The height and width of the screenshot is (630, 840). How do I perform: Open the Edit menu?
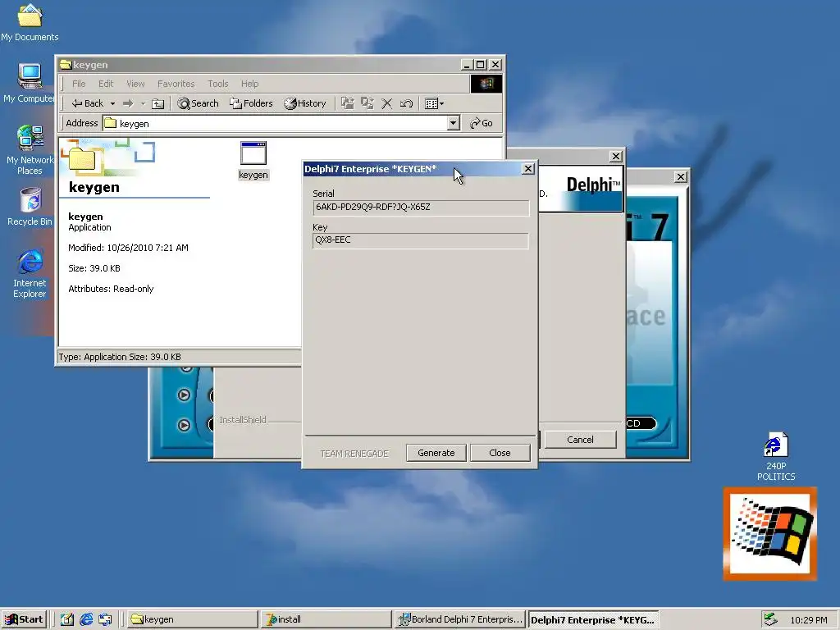106,84
